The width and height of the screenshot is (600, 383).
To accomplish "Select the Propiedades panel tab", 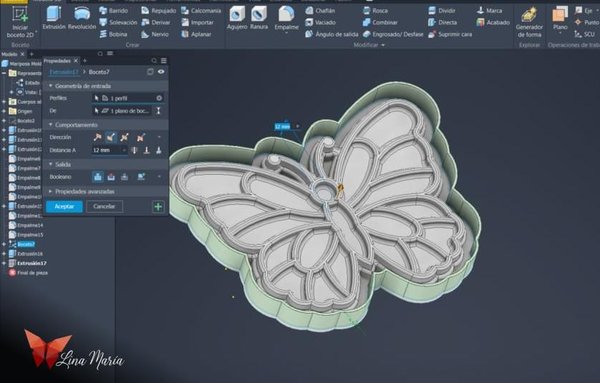I will (x=57, y=61).
